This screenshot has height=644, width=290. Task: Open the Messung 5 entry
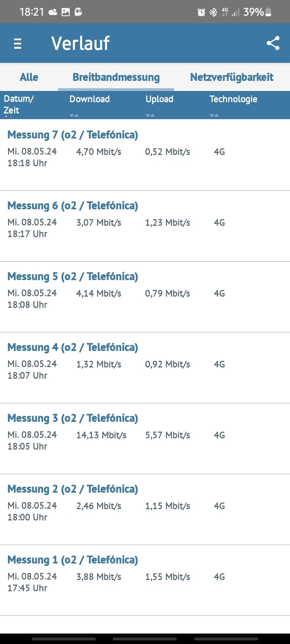click(x=145, y=297)
